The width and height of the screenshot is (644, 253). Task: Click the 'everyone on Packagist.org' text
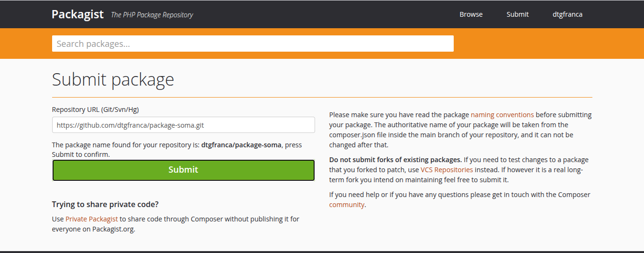pos(93,229)
